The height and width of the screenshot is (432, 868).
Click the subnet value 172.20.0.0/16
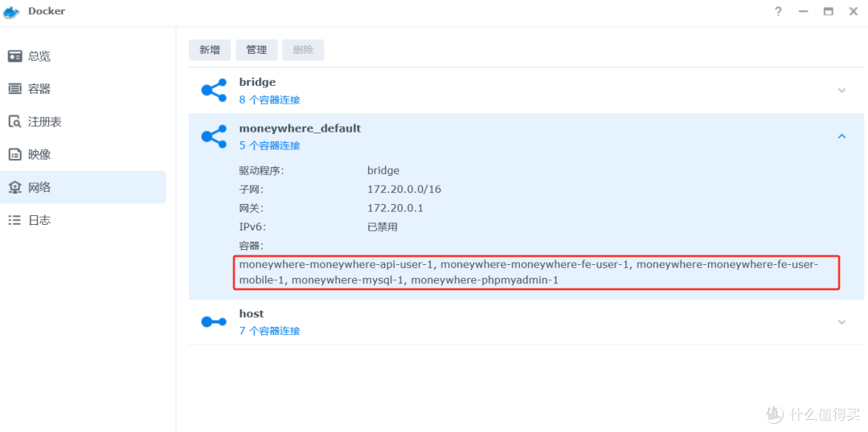coord(404,190)
